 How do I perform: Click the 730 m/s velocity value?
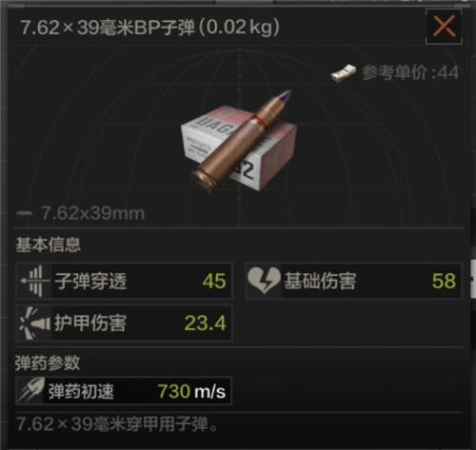click(191, 391)
